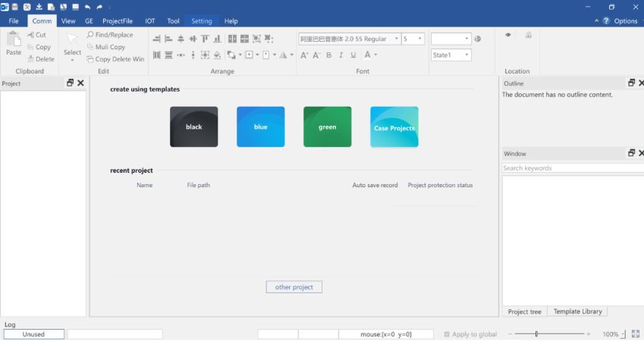Click the compile tools icon in title bar

point(27,7)
